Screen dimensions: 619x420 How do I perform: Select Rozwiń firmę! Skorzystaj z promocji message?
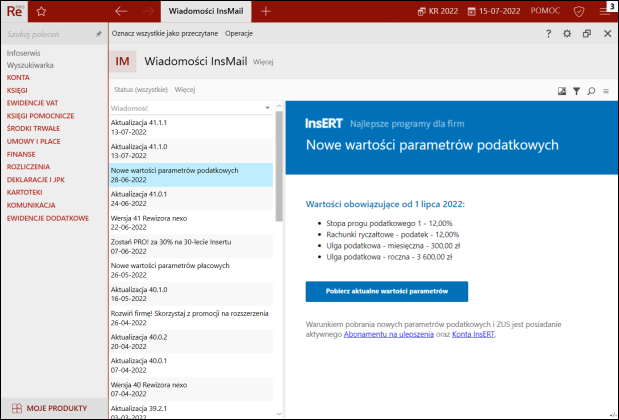pyautogui.click(x=191, y=318)
